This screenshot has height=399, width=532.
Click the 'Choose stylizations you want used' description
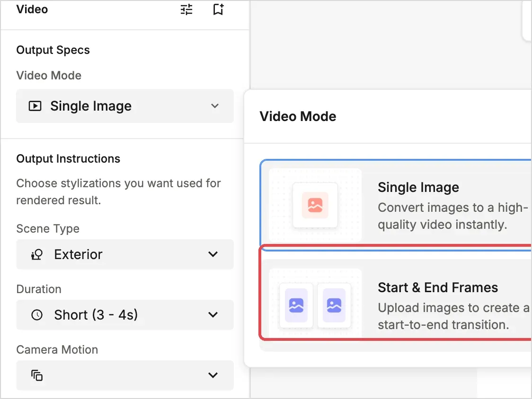coord(118,191)
